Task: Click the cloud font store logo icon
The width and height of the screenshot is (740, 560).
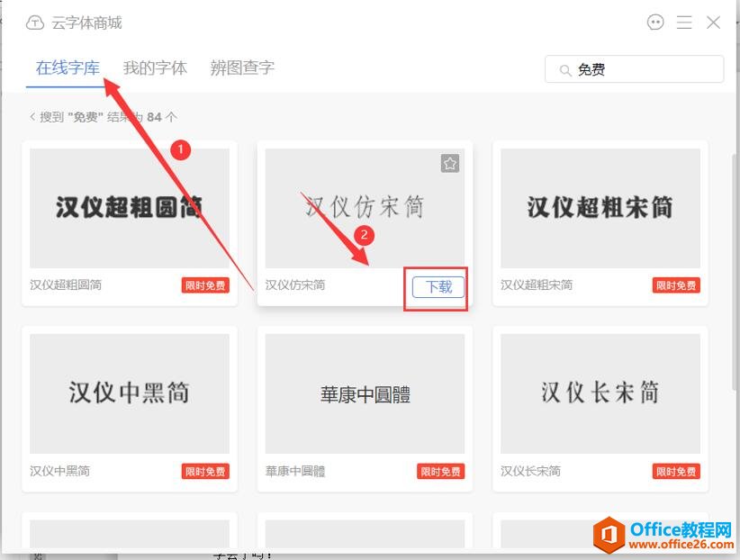Action: click(x=35, y=23)
